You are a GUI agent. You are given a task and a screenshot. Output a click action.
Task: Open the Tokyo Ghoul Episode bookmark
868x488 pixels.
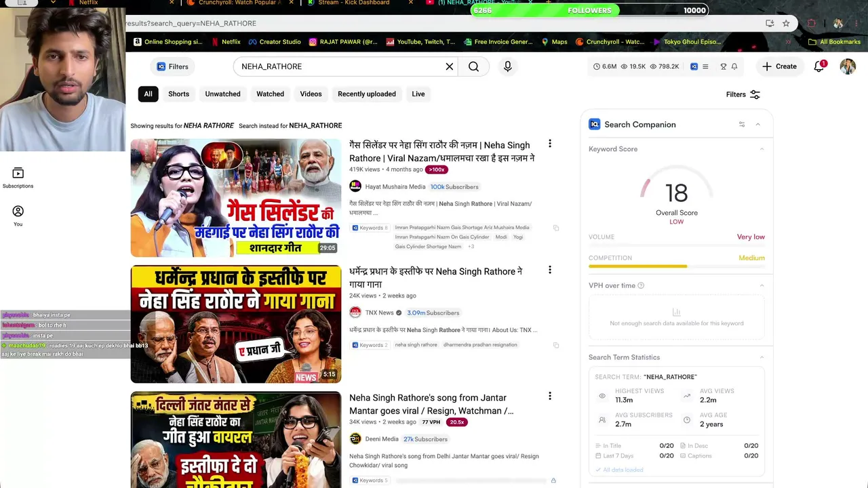[687, 41]
